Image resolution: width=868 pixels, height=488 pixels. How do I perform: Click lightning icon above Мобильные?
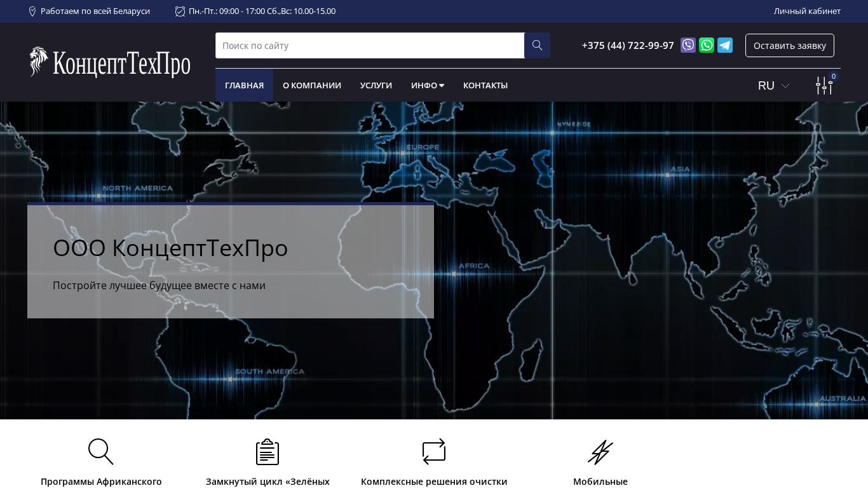coord(600,452)
